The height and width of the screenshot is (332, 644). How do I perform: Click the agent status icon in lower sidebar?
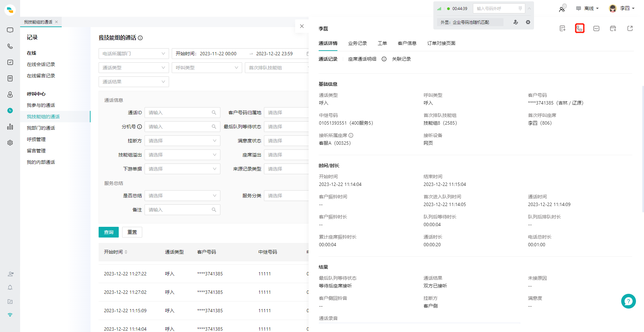click(10, 274)
